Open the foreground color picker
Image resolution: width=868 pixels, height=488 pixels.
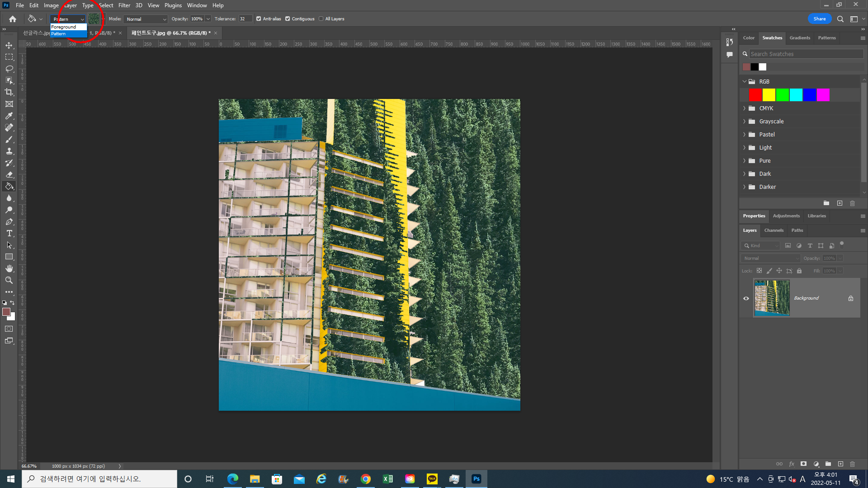pos(6,312)
